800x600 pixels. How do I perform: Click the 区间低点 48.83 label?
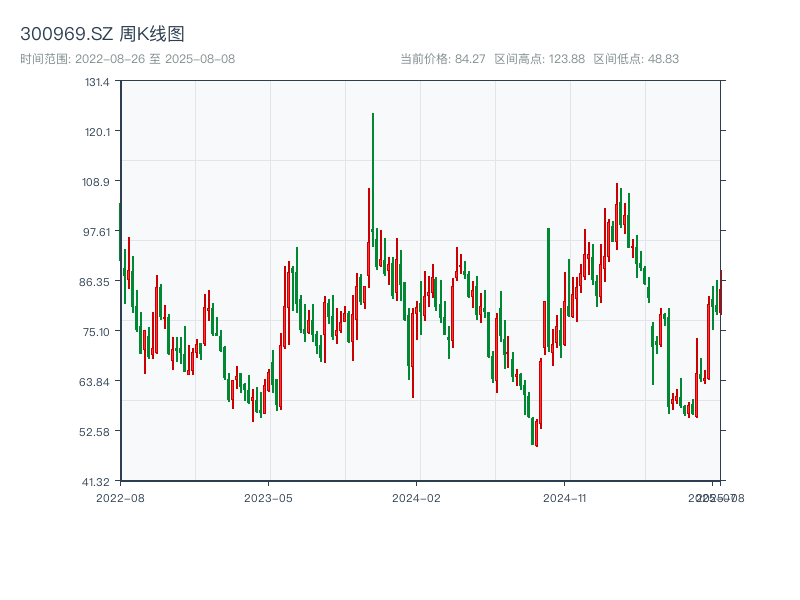636,59
